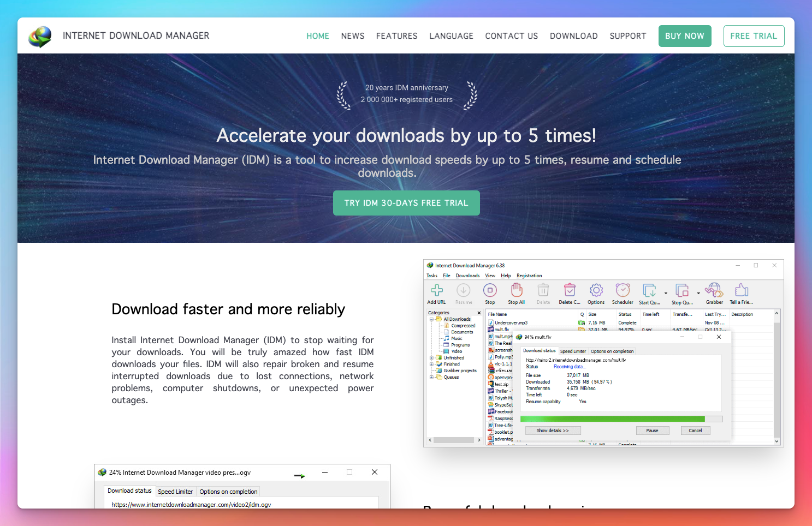
Task: Click the greyed Delete trash icon
Action: click(543, 290)
